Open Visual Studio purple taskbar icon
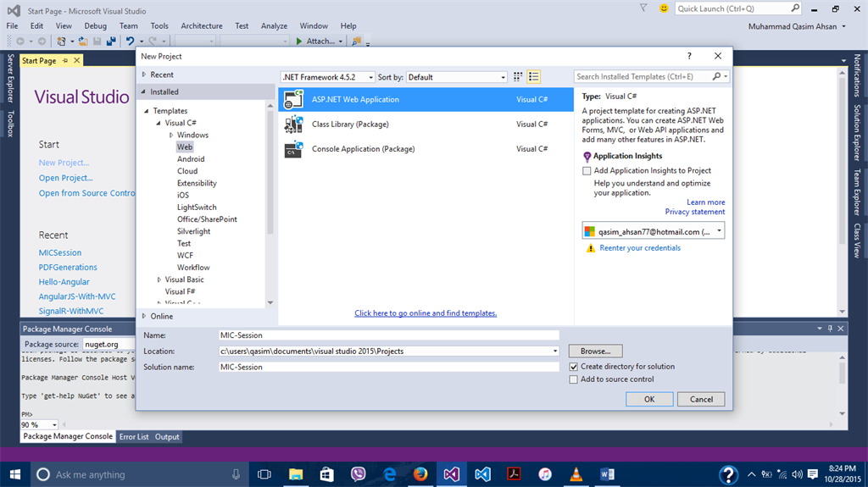The width and height of the screenshot is (868, 487). click(451, 474)
